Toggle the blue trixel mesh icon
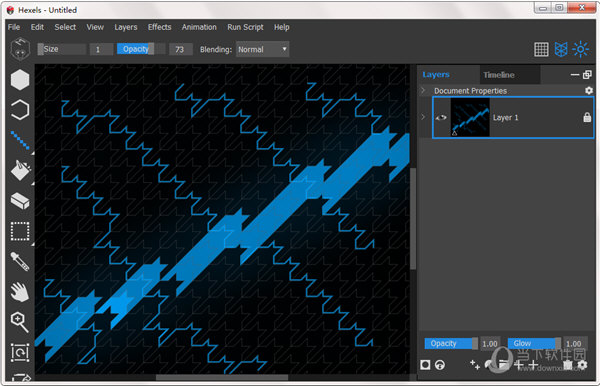This screenshot has height=386, width=600. click(561, 49)
